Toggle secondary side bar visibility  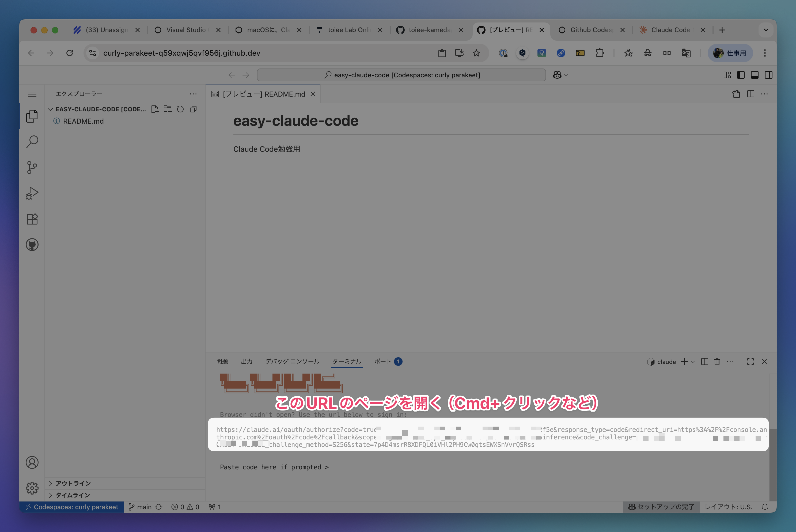point(769,75)
